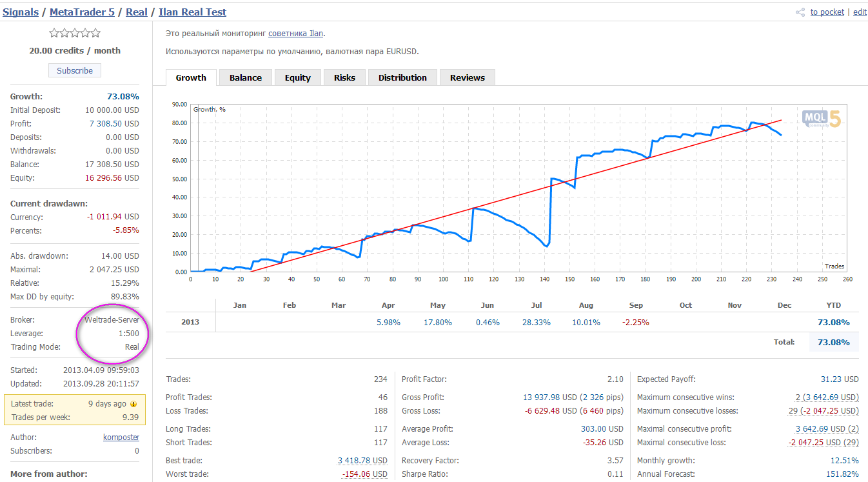
Task: Click Balance value '17 308.50 USD'
Action: [x=113, y=165]
